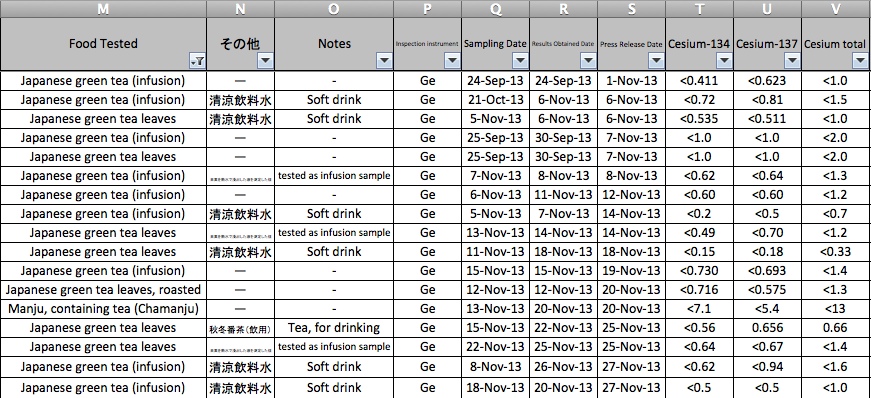The width and height of the screenshot is (871, 398).
Task: Select the sampling date '24-Sep-13' cell
Action: 495,81
